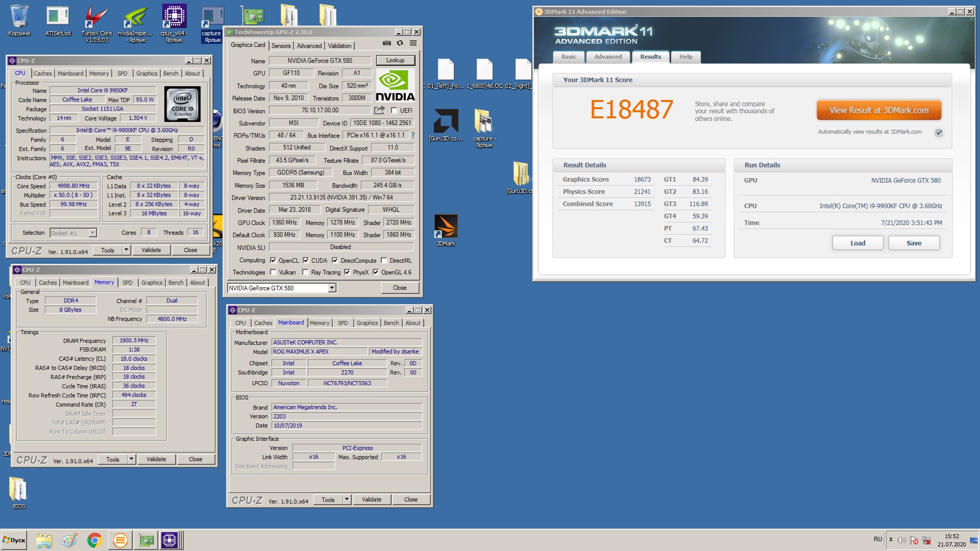980x551 pixels.
Task: Click Intel Core i9 logo in CPU-Z
Action: pos(183,104)
